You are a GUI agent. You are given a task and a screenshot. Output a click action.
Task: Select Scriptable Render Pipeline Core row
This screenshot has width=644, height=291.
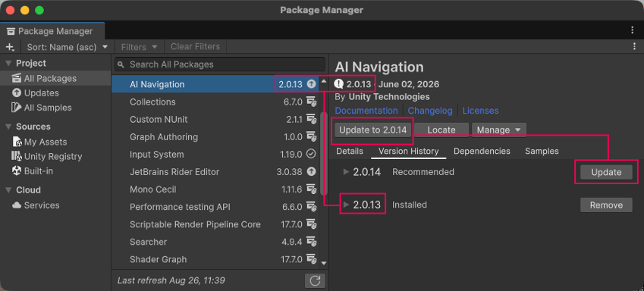tap(215, 224)
